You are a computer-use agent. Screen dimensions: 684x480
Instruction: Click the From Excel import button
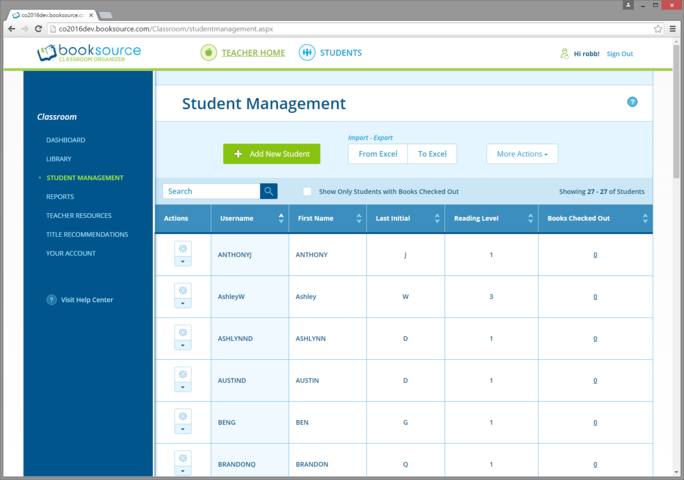pos(378,154)
